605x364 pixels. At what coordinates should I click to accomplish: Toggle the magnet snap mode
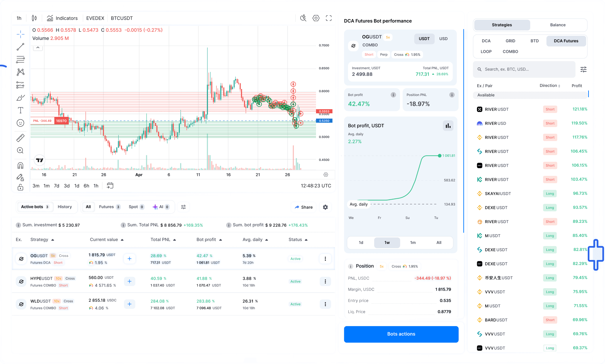coord(21,165)
